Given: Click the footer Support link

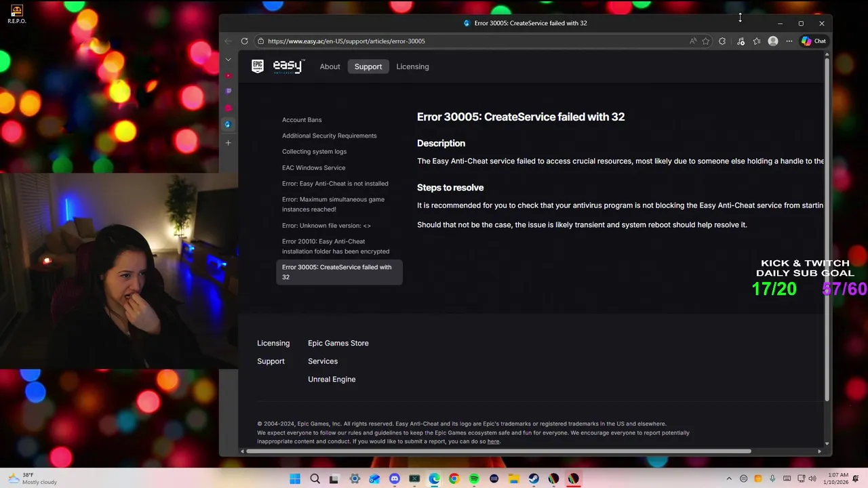Looking at the screenshot, I should pyautogui.click(x=271, y=361).
